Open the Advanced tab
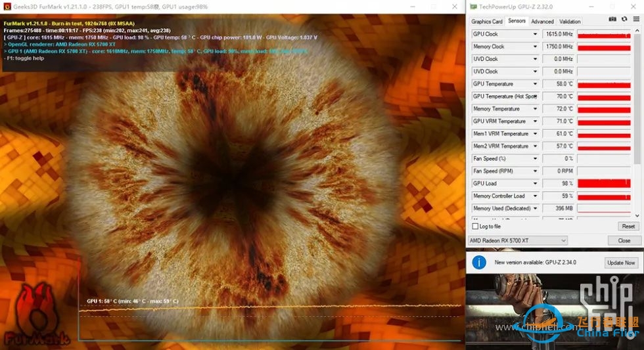644x350 pixels. point(542,21)
